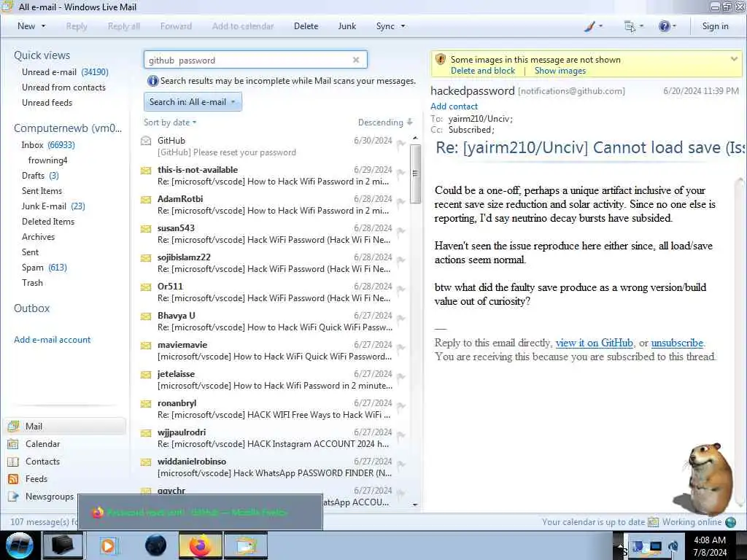Image resolution: width=747 pixels, height=560 pixels.
Task: Open the Menus toolbar icon
Action: 630,27
